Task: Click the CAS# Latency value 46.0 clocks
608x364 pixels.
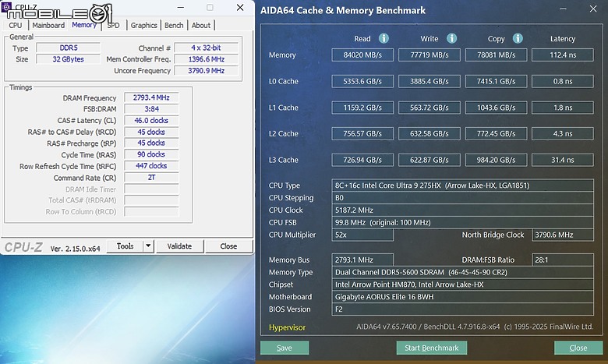Action: tap(151, 121)
